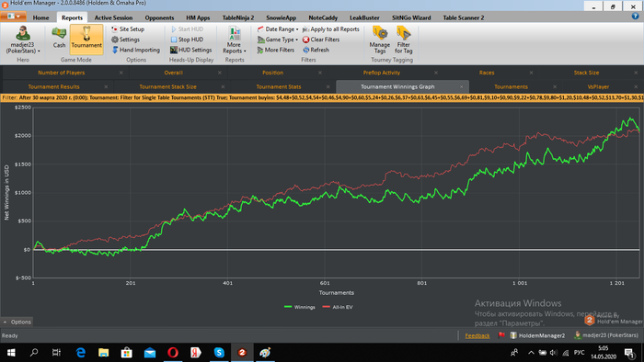Open the Date Range filter dropdown
644x362 pixels.
[278, 29]
